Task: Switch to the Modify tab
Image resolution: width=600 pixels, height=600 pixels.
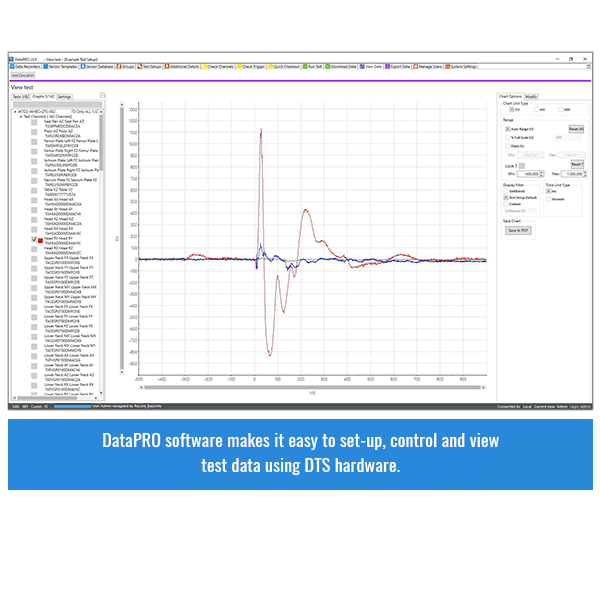Action: click(531, 97)
